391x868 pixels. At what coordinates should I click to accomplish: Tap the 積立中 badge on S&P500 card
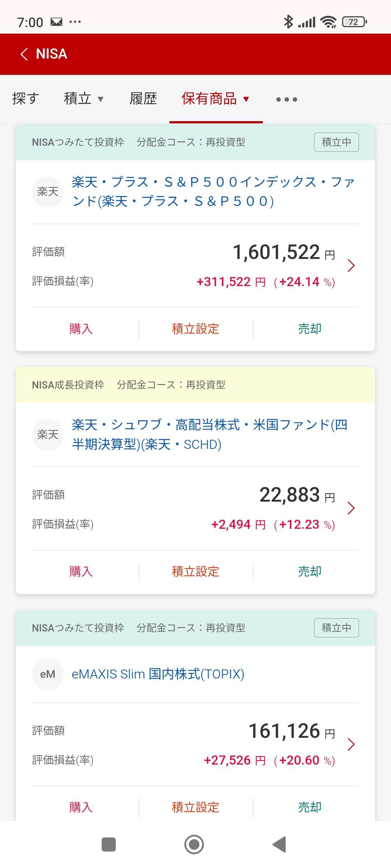point(336,142)
